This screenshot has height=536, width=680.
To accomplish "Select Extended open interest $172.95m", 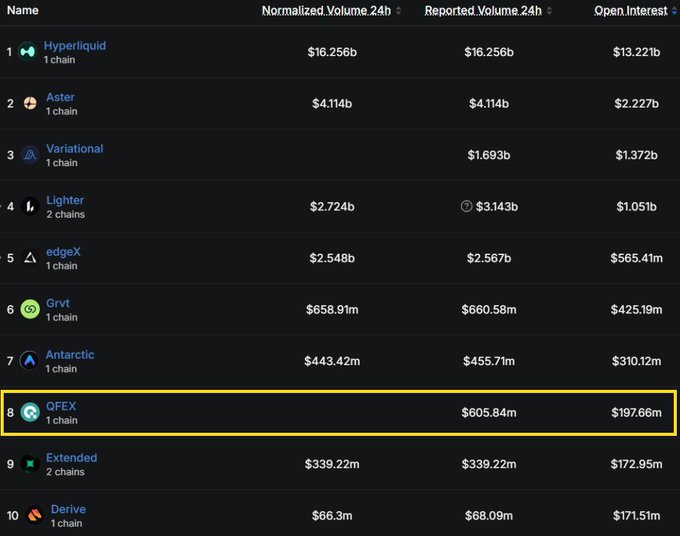I will (x=636, y=464).
